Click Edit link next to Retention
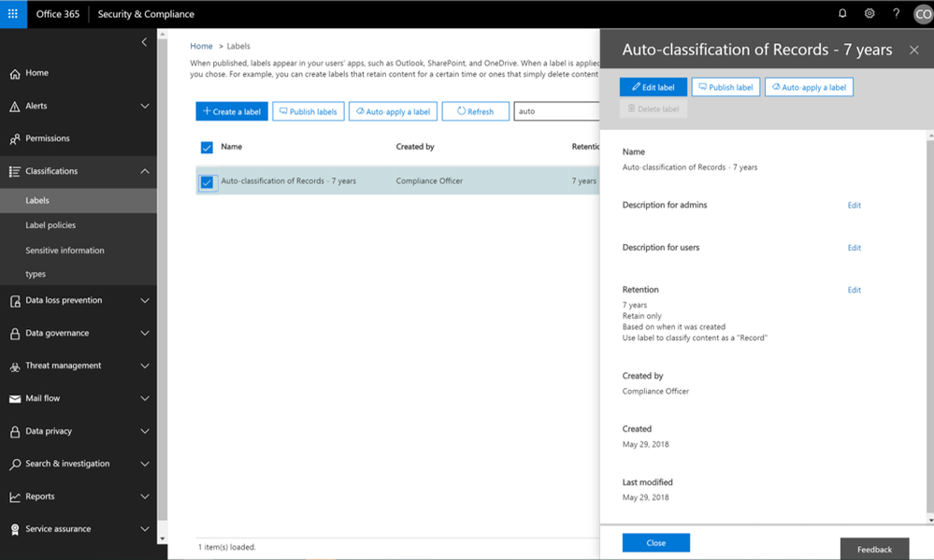This screenshot has height=560, width=934. [854, 290]
